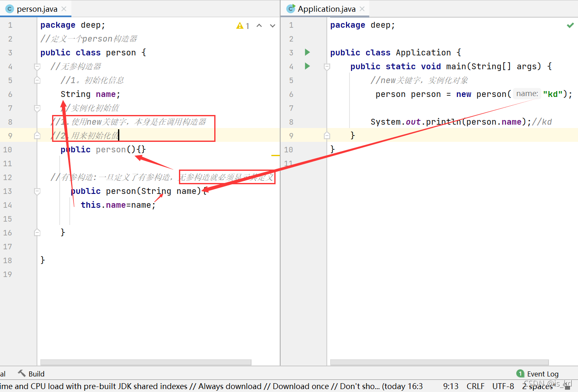The image size is (578, 392).
Task: Click line number 18 in person.java gutter
Action: 8,260
